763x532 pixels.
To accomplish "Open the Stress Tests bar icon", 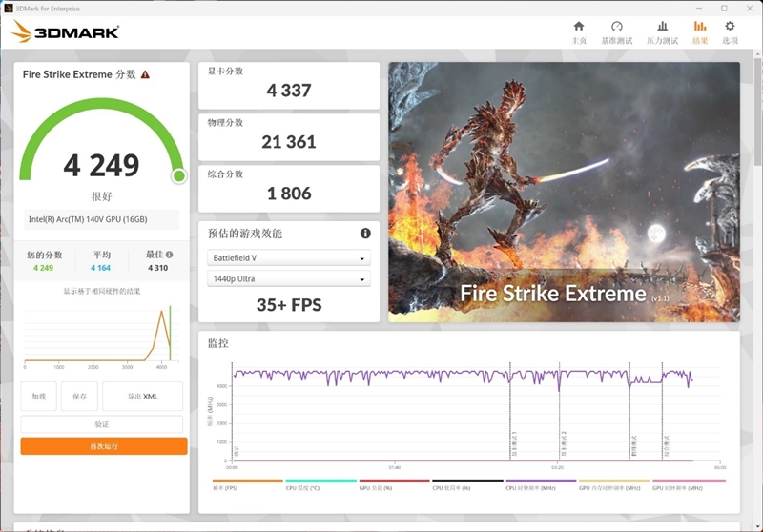I will click(x=662, y=27).
